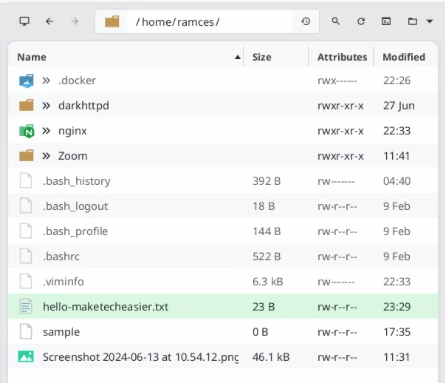Expand the nginx folder chevron

[46, 131]
